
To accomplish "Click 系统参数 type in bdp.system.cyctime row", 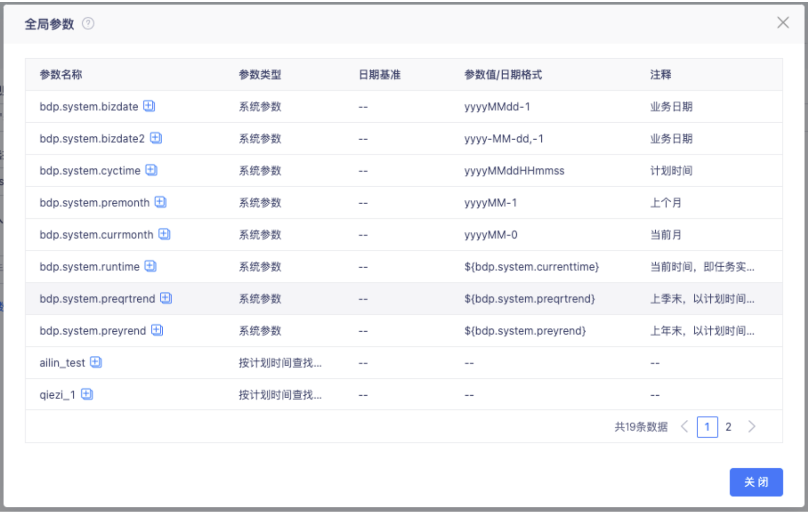I will tap(260, 171).
